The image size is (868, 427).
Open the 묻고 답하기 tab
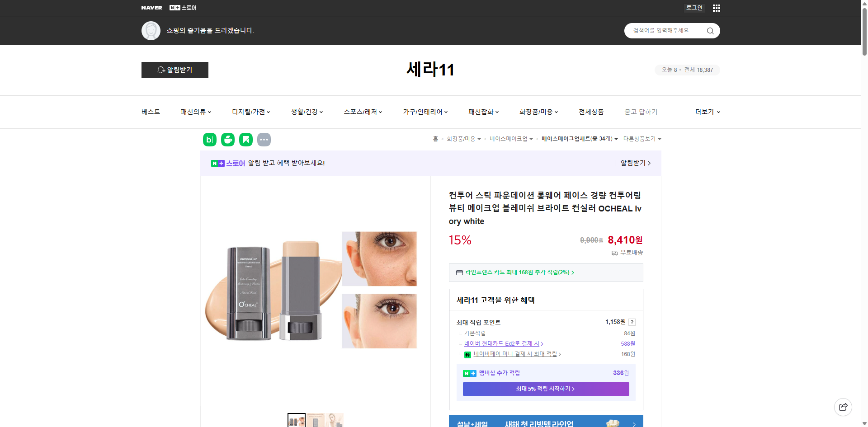click(x=641, y=112)
